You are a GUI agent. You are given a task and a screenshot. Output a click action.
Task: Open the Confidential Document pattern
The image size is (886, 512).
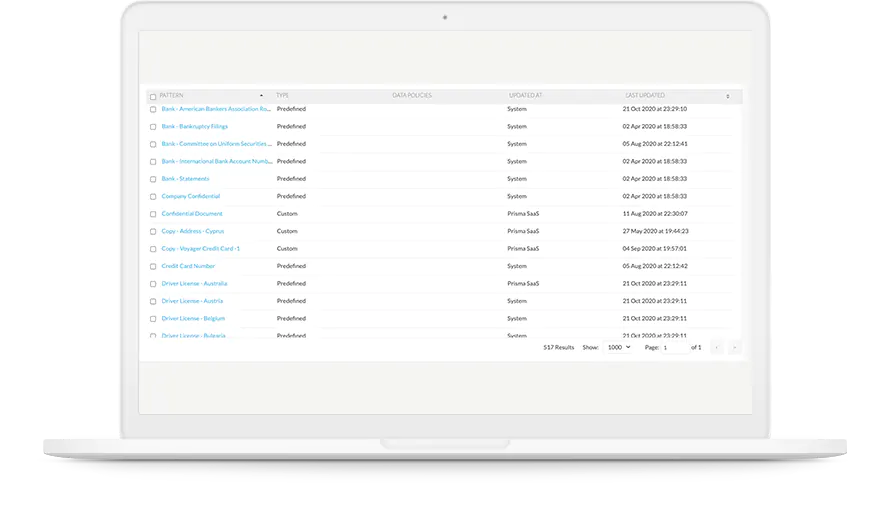(x=192, y=214)
